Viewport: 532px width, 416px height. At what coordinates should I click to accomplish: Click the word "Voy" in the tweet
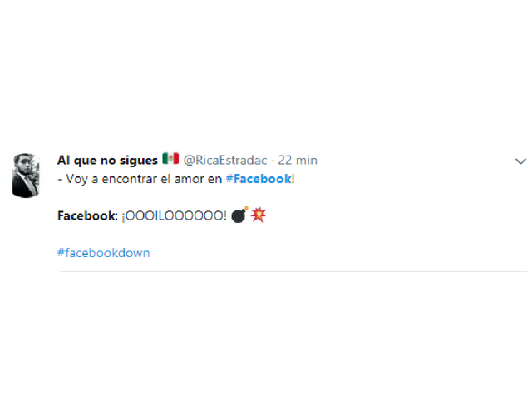[77, 180]
